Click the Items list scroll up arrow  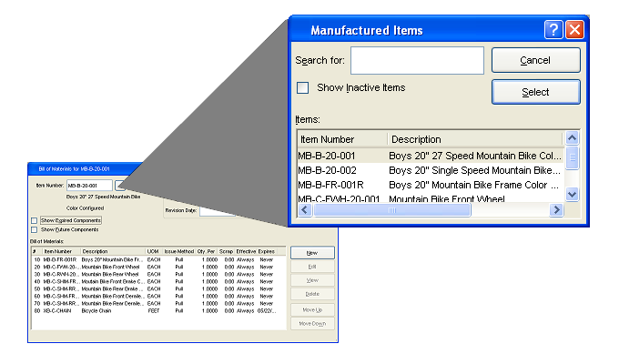572,137
